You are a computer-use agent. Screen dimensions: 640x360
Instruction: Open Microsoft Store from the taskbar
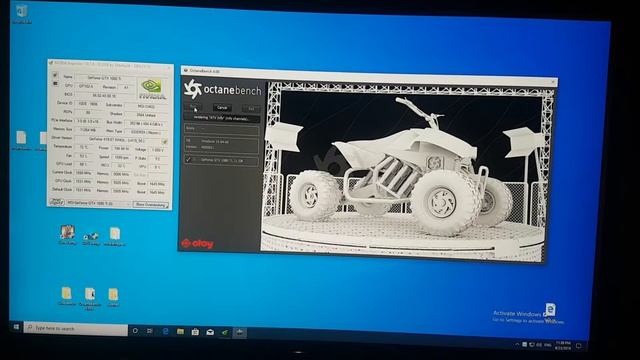(x=195, y=332)
